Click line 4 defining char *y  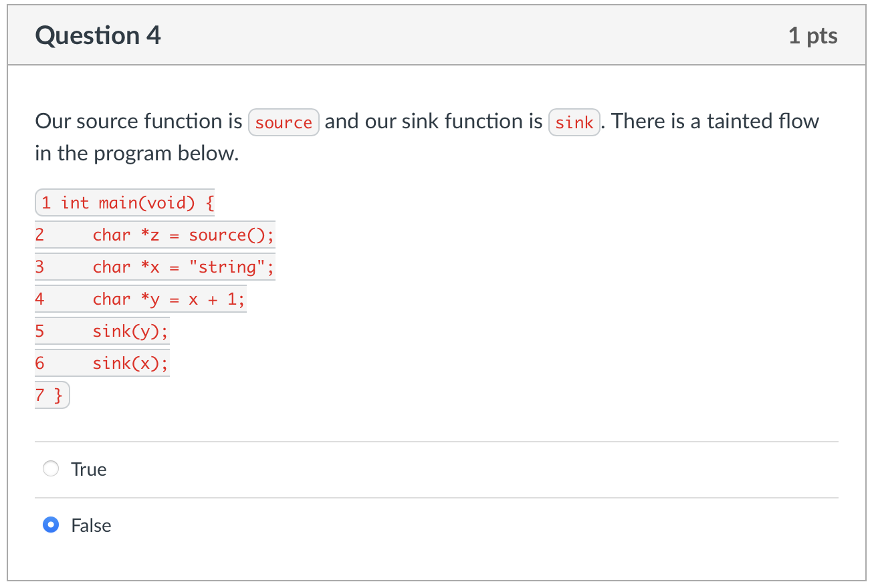(140, 299)
